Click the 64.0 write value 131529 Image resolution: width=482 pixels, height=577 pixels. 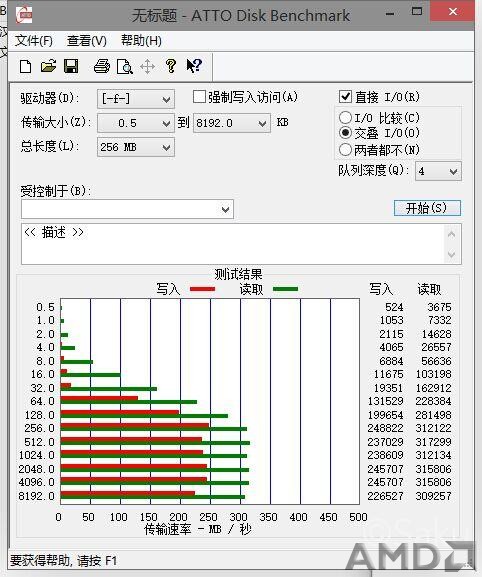(385, 401)
